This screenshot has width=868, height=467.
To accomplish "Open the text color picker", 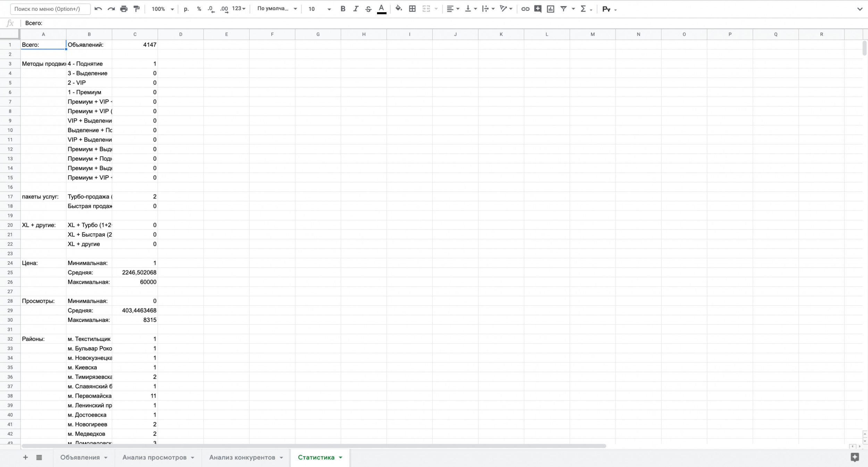I will tap(382, 9).
